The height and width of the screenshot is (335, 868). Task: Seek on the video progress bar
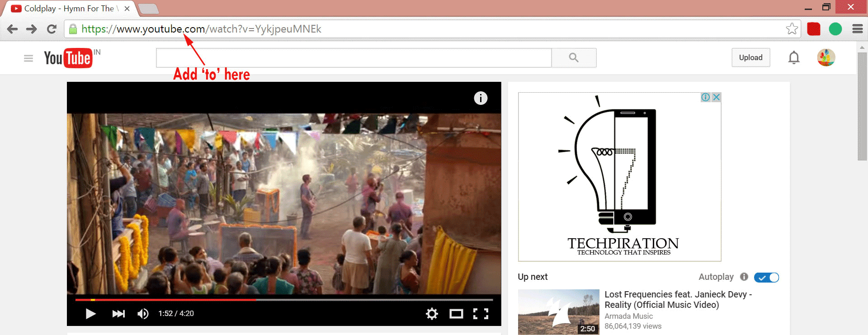(x=284, y=300)
